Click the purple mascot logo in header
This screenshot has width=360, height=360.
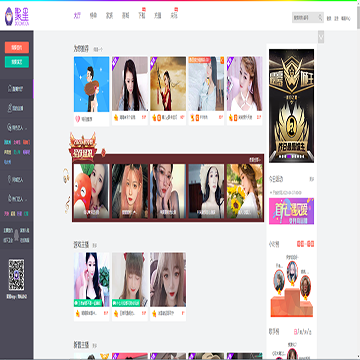click(x=9, y=17)
